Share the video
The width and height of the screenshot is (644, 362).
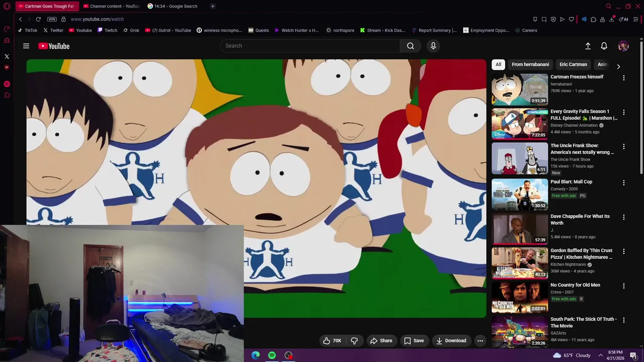tap(381, 340)
